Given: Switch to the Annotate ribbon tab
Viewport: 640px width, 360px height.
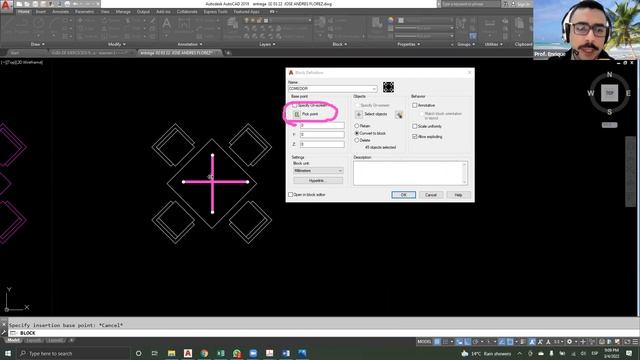Looking at the screenshot, I should (x=60, y=12).
